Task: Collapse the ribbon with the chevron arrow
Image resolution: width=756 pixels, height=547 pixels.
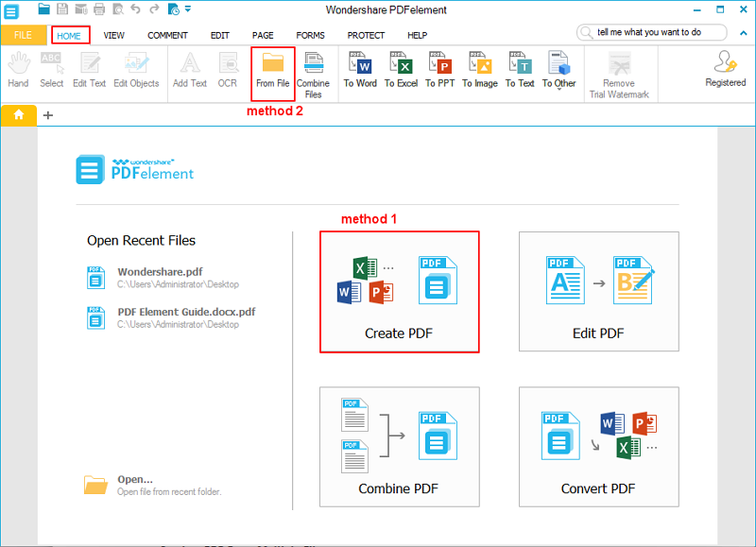Action: tap(743, 33)
